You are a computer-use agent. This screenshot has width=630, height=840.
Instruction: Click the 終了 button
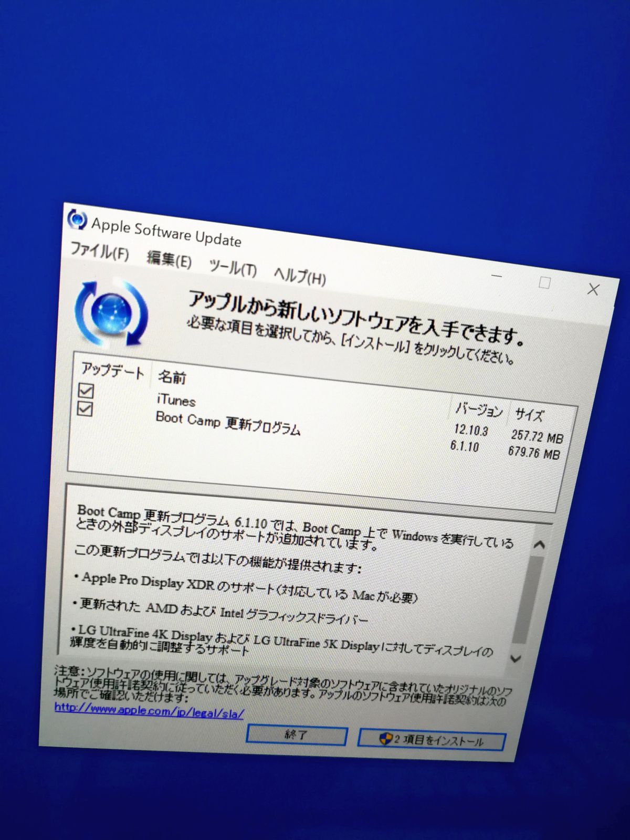tap(296, 735)
